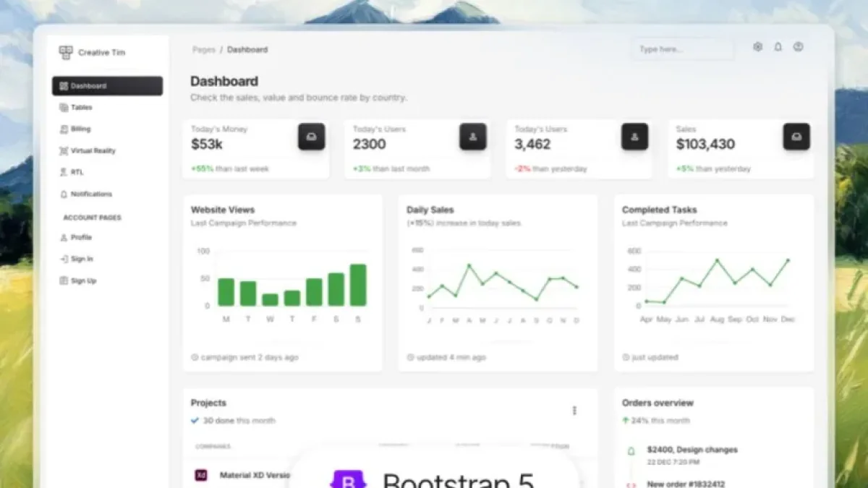Click the Material XD Version project icon

tap(201, 475)
